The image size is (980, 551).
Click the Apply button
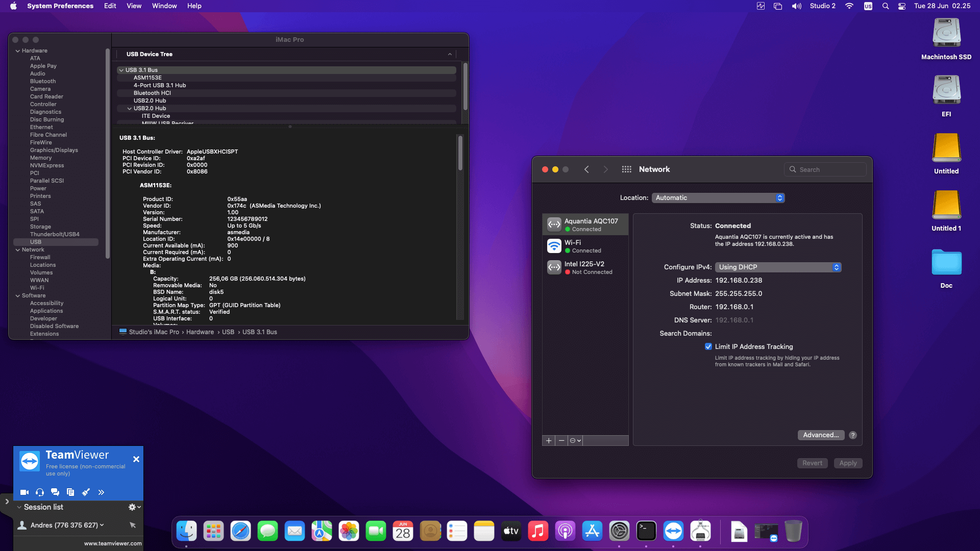848,463
